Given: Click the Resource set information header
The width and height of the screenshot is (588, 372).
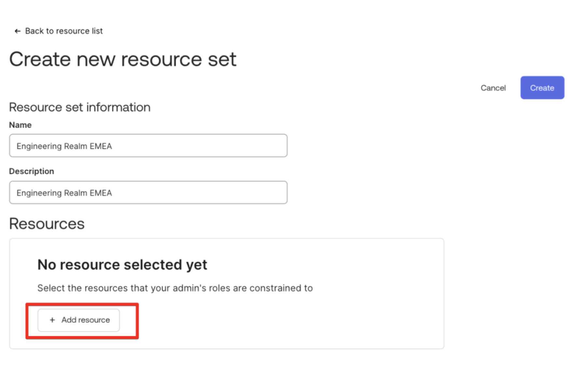Looking at the screenshot, I should [x=80, y=107].
